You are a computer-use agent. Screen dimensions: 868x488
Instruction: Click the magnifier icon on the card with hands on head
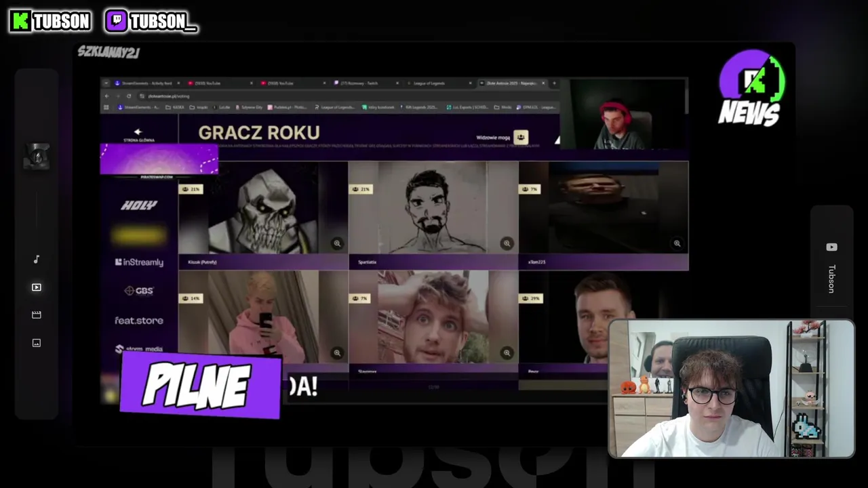(507, 352)
